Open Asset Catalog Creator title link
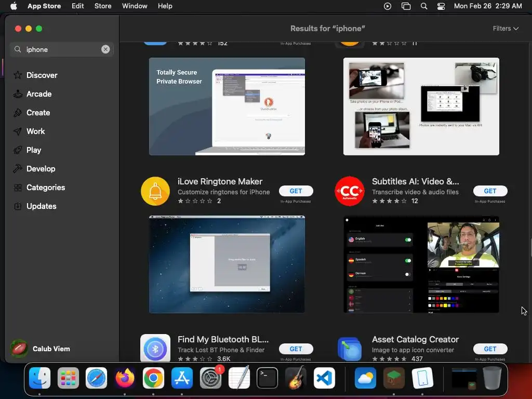Image resolution: width=532 pixels, height=399 pixels. point(415,339)
